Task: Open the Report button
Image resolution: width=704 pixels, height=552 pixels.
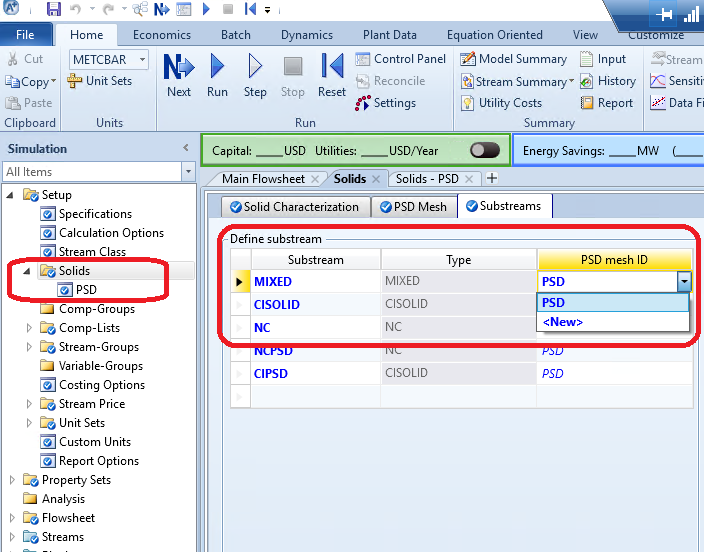Action: (x=607, y=103)
